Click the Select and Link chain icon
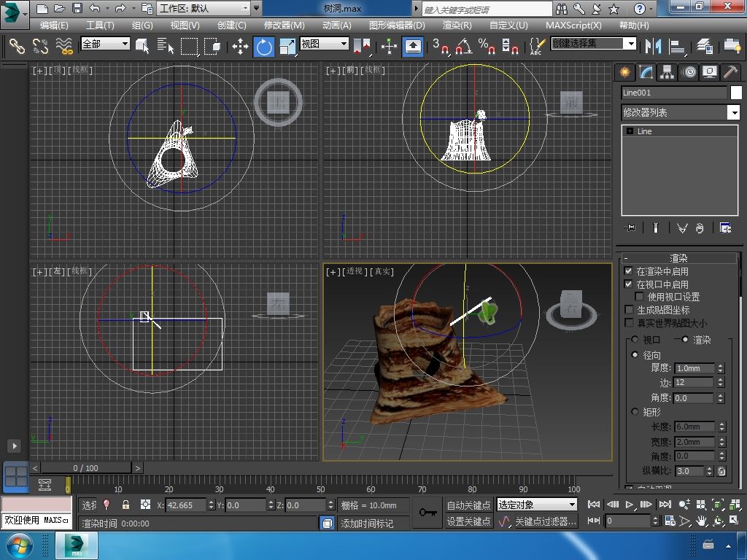Image resolution: width=747 pixels, height=560 pixels. pyautogui.click(x=16, y=47)
